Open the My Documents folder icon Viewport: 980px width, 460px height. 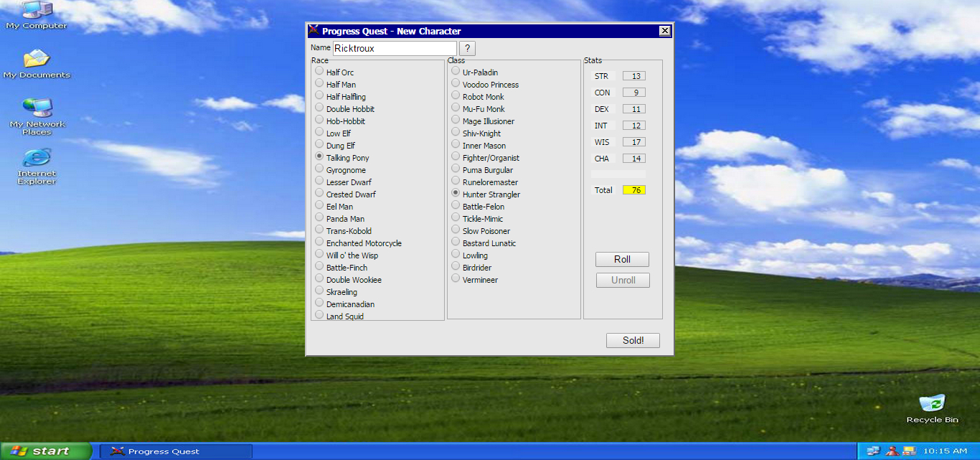(x=37, y=60)
